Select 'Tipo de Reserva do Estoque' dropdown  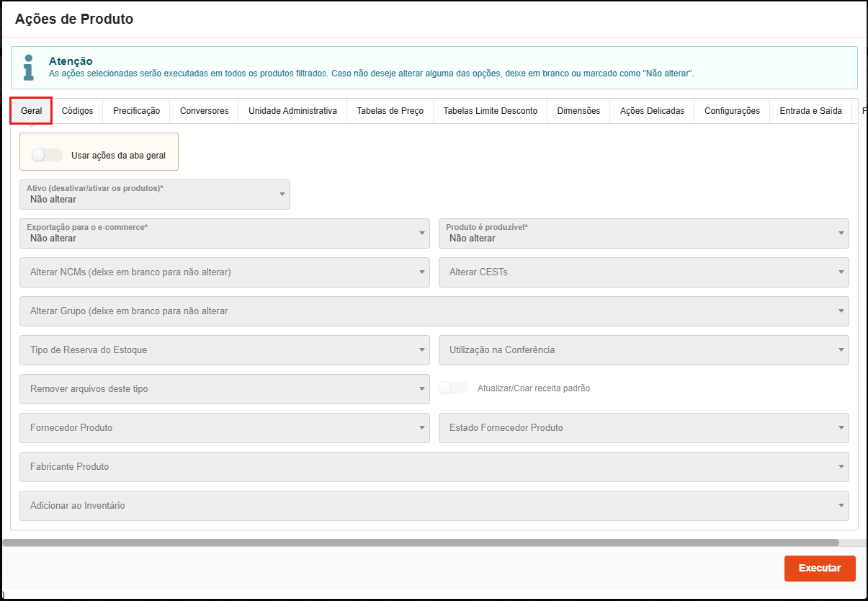[x=224, y=350]
